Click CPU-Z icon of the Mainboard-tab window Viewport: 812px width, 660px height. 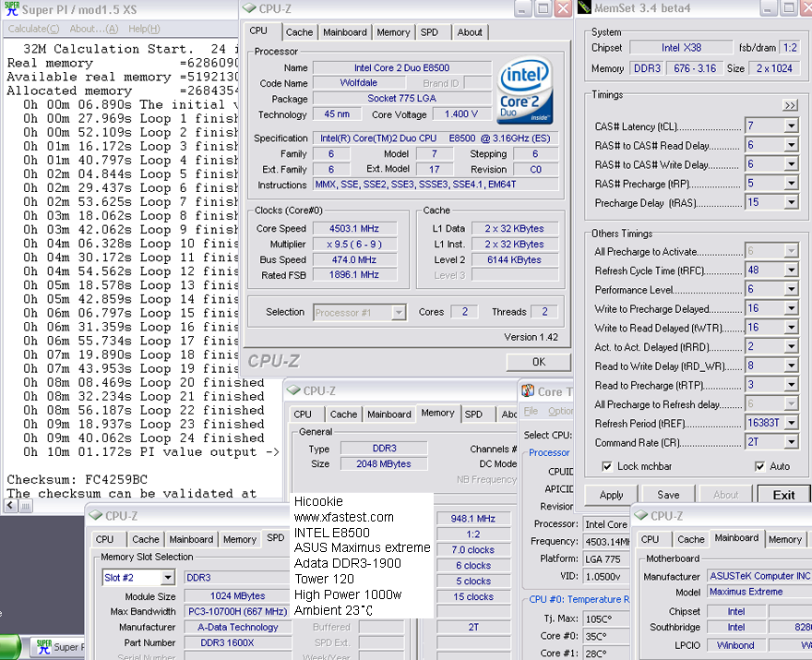641,515
